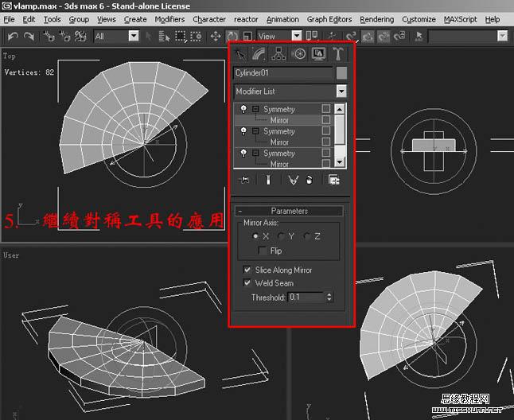Toggle the Spinner Snap icon
Screen dimensions: 514x420
click(x=399, y=36)
